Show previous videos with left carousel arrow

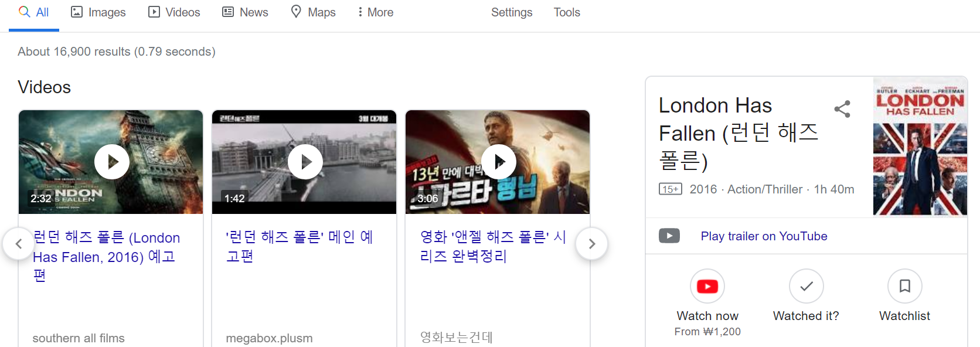pyautogui.click(x=19, y=244)
